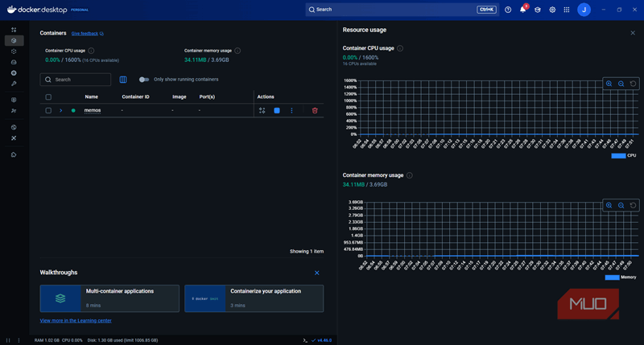Open the three-dot menu for memos
Viewport: 644px width, 345px height.
[x=291, y=110]
